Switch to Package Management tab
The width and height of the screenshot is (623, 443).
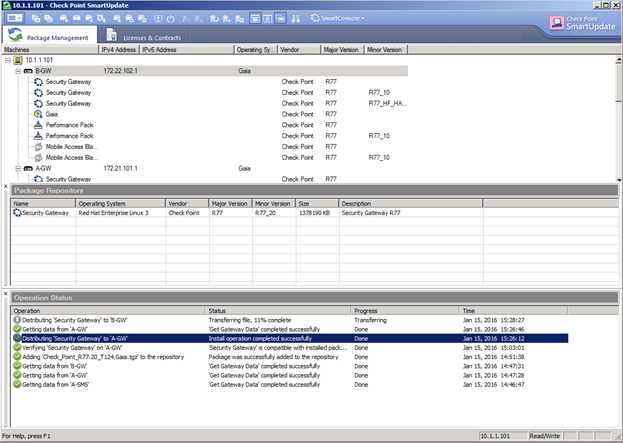pos(49,35)
